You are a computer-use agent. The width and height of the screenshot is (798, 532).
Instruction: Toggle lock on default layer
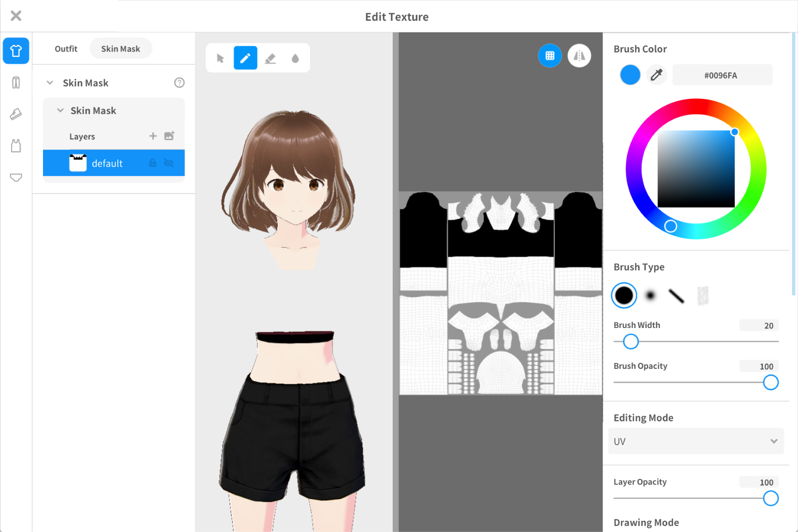152,163
